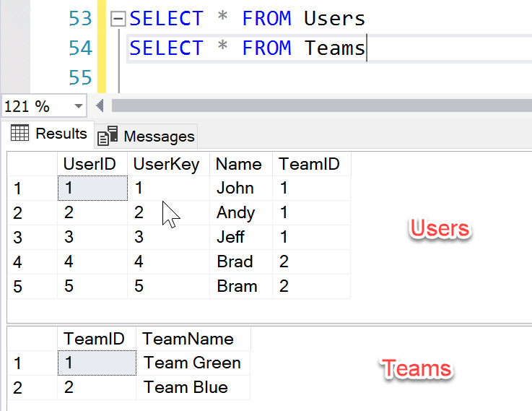This screenshot has width=532, height=411.
Task: Select the Team Blue cell
Action: click(186, 387)
